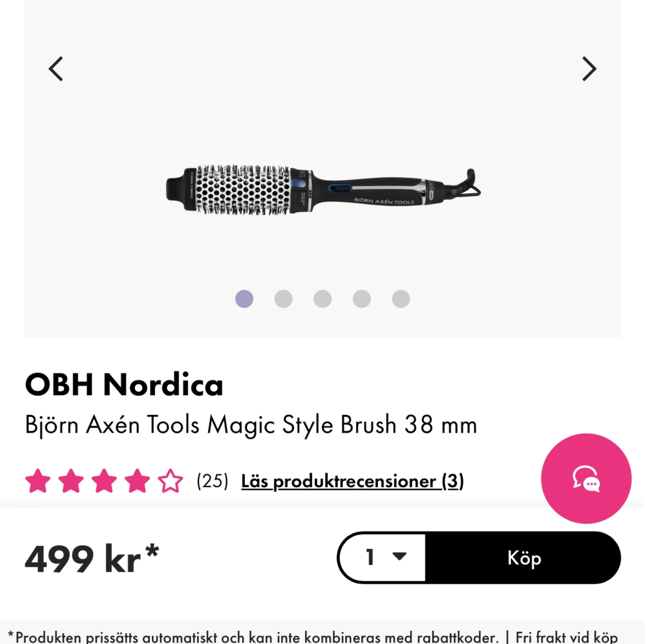Select the fourth pink rating star
This screenshot has width=645, height=644.
tap(137, 481)
